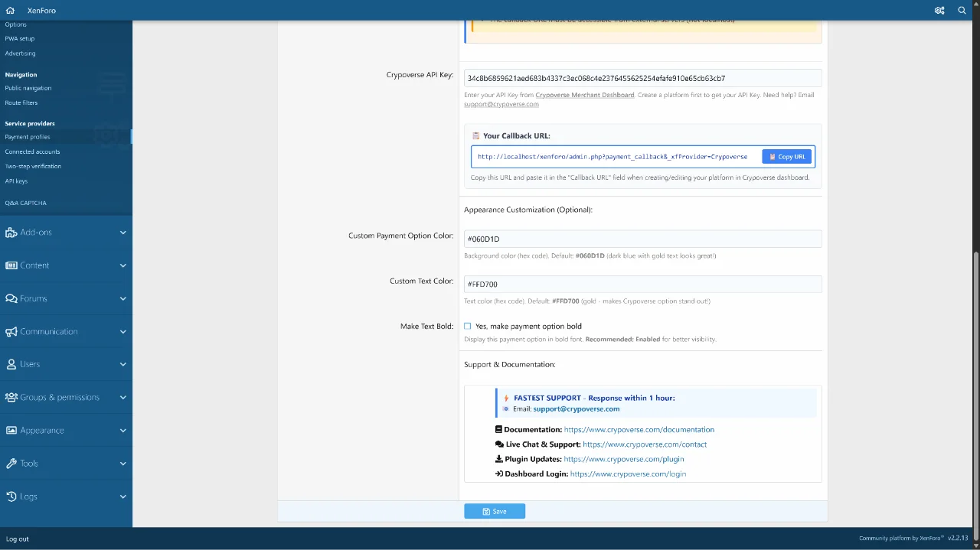Screen dimensions: 980x550
Task: Open Connected accounts in sidebar
Action: pos(32,151)
